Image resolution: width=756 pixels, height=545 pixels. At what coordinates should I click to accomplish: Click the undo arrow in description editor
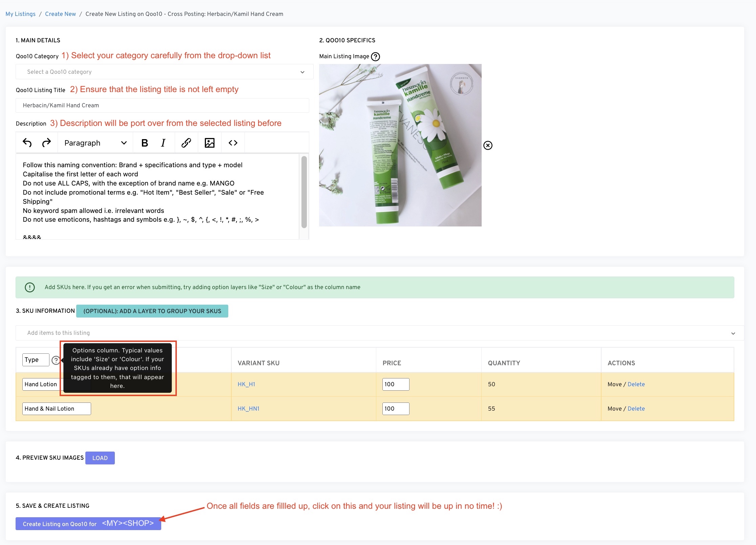pos(27,143)
